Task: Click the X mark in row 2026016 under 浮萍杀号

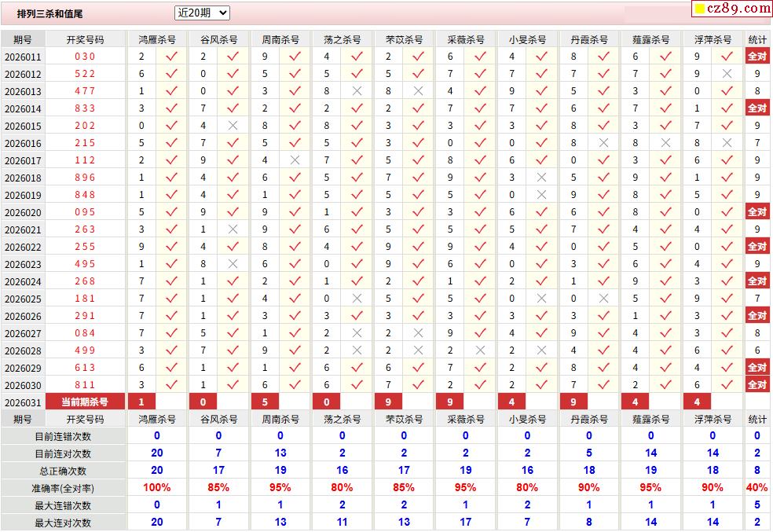Action: [x=727, y=143]
